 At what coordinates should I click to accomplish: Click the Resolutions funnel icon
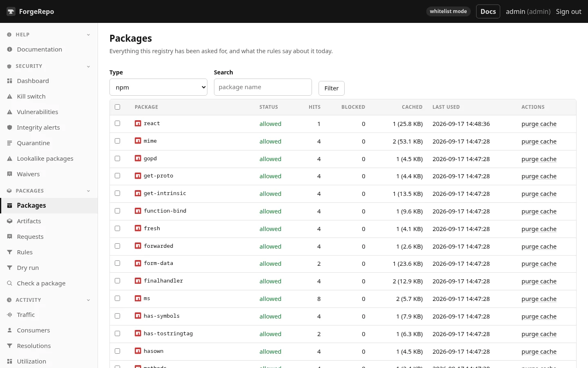9,346
